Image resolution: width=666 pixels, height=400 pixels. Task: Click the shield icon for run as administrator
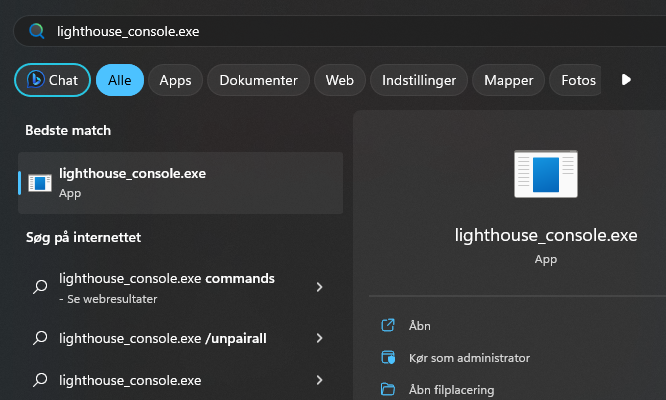(x=388, y=358)
